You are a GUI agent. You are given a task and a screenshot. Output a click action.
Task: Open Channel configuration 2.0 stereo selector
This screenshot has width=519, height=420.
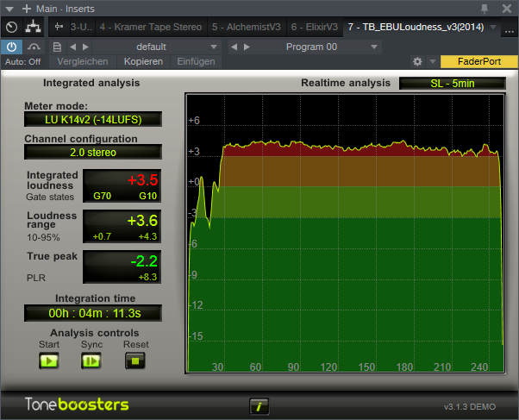93,152
